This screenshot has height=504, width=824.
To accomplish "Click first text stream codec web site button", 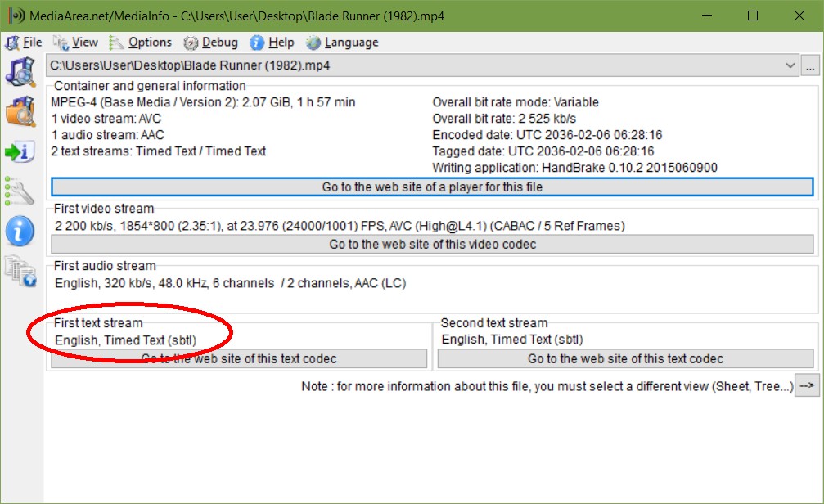I will click(239, 359).
